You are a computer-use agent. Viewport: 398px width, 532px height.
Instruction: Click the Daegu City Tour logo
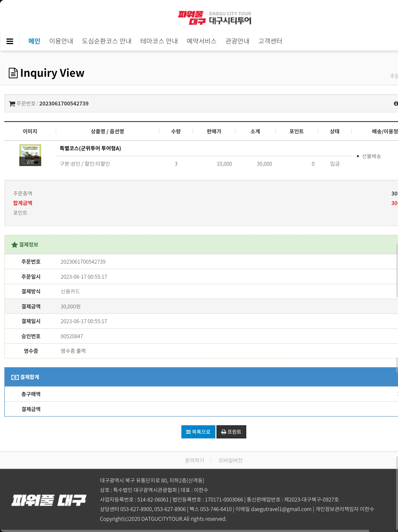click(214, 18)
